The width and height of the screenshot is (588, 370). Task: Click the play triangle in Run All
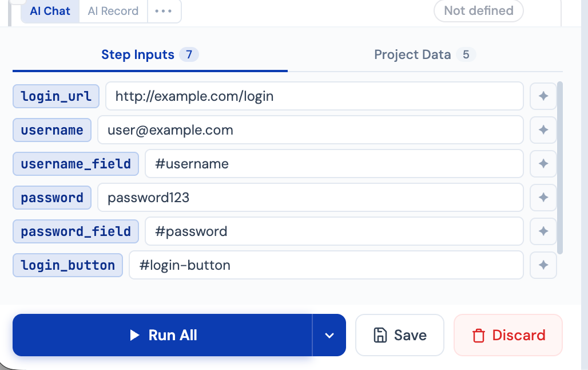coord(134,335)
